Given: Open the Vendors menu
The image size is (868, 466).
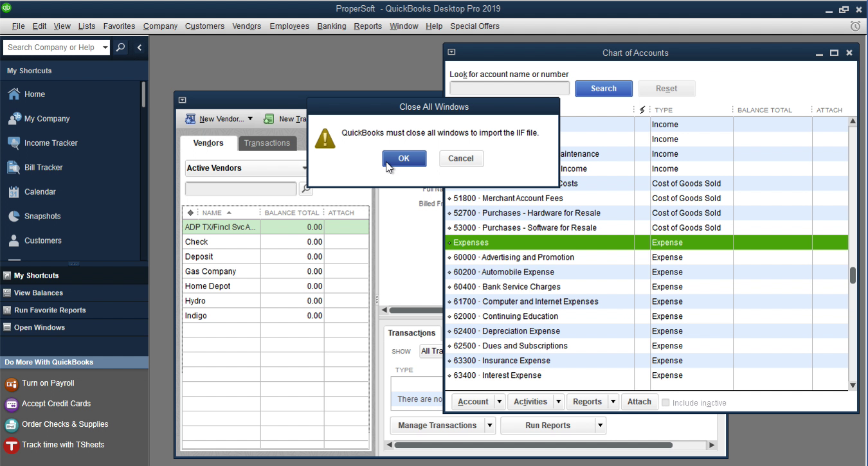Looking at the screenshot, I should [x=247, y=26].
